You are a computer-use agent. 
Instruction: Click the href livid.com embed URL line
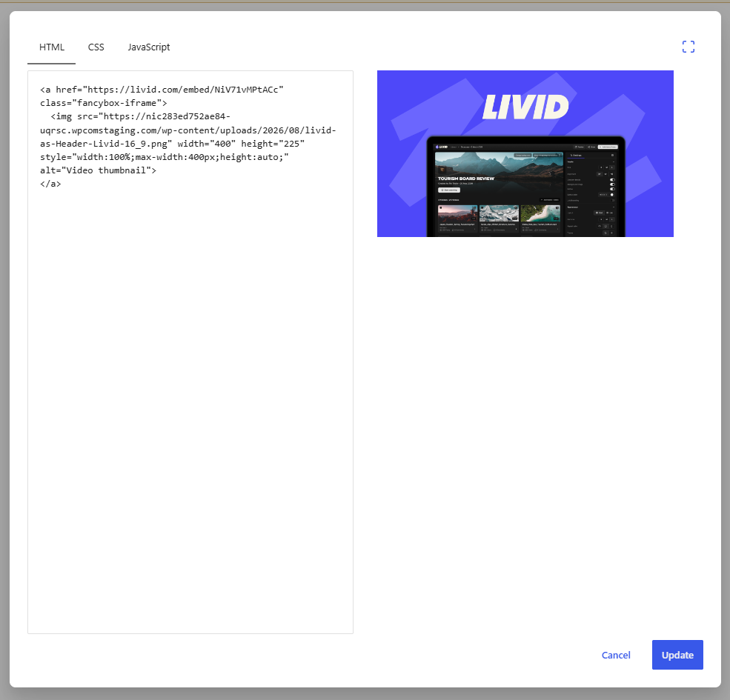pyautogui.click(x=162, y=90)
